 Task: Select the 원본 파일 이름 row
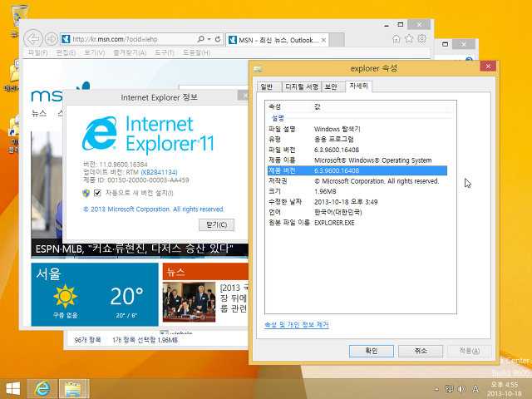point(357,223)
